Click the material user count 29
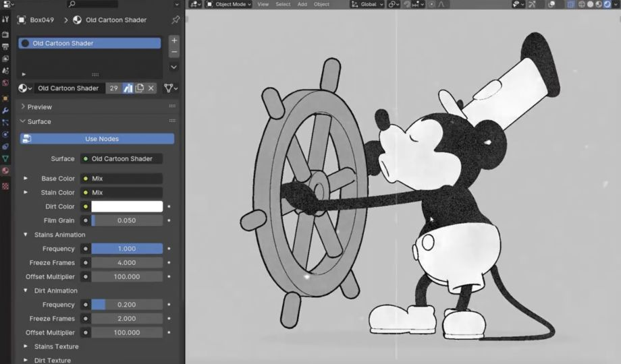The height and width of the screenshot is (364, 621). tap(113, 88)
